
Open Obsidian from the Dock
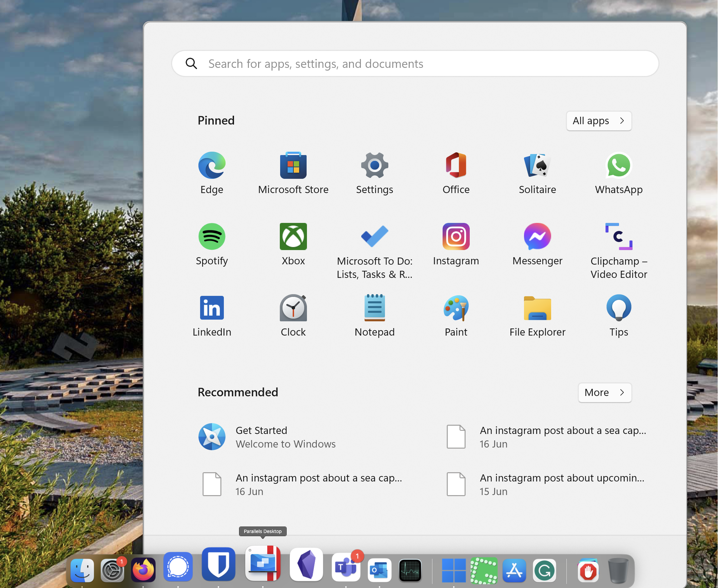(307, 564)
